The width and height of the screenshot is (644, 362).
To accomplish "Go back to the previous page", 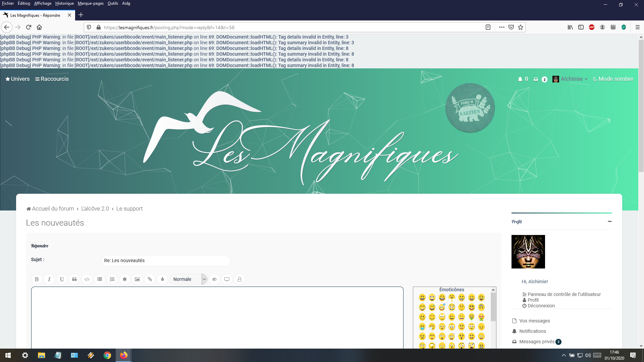I will click(7, 27).
